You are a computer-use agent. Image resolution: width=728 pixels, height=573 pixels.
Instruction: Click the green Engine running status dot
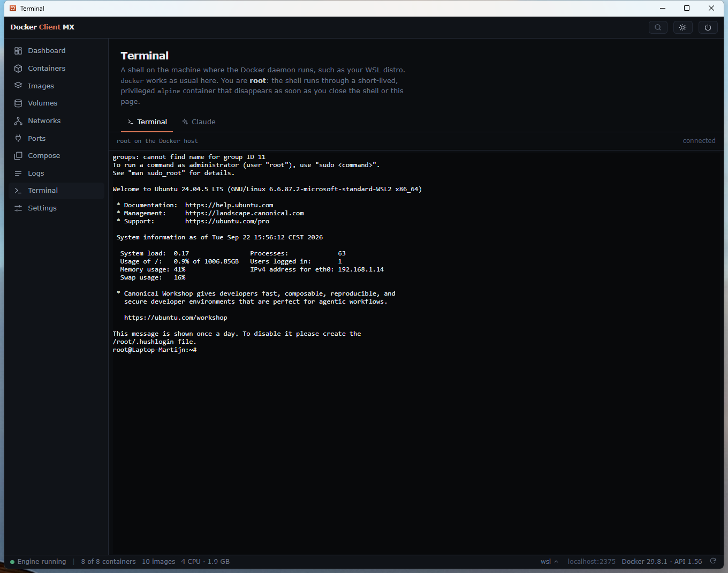point(12,562)
